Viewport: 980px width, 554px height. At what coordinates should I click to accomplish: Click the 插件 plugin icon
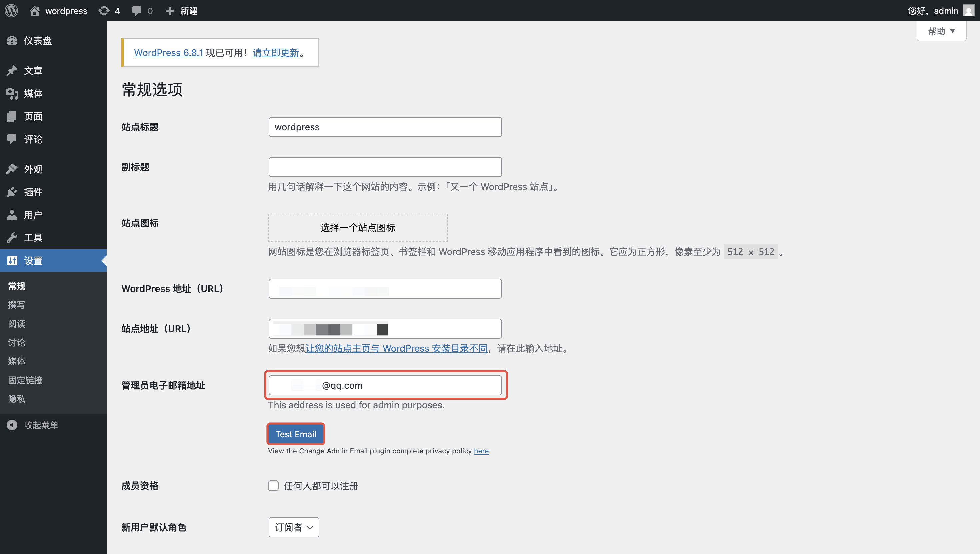coord(12,192)
